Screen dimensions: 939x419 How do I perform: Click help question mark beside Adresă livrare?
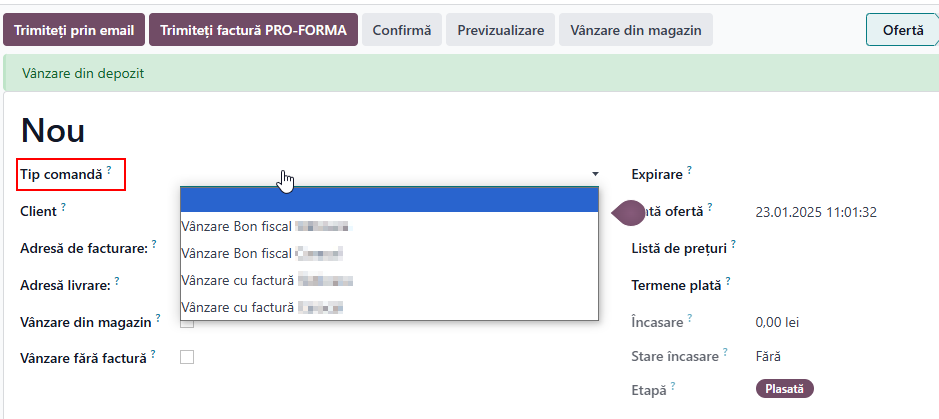(117, 281)
